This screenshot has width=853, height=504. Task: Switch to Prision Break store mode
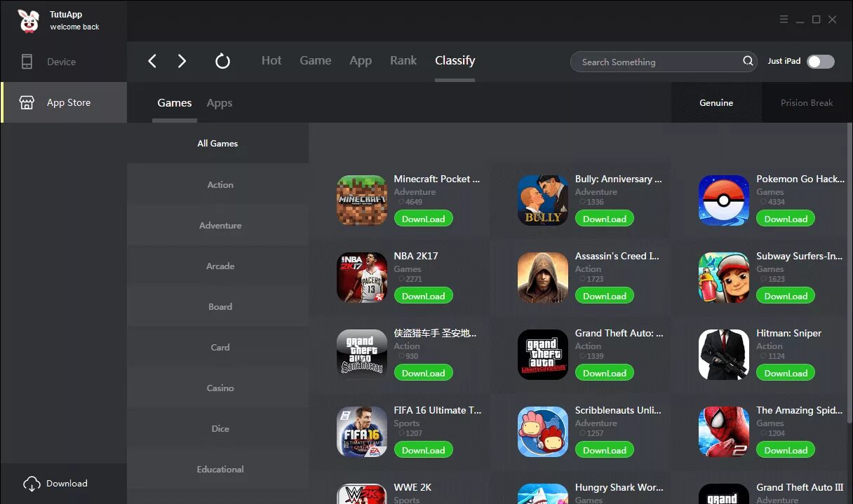coord(807,102)
